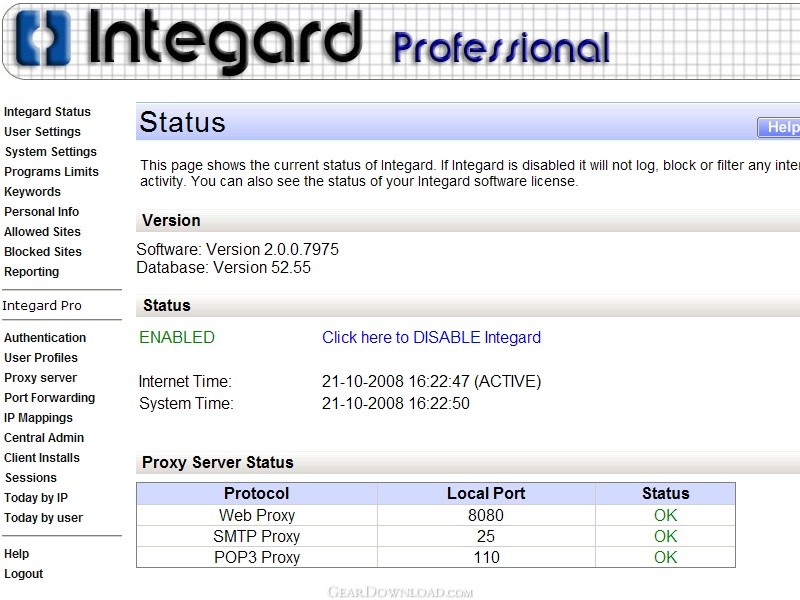
Task: Open Proxy server settings
Action: point(41,378)
